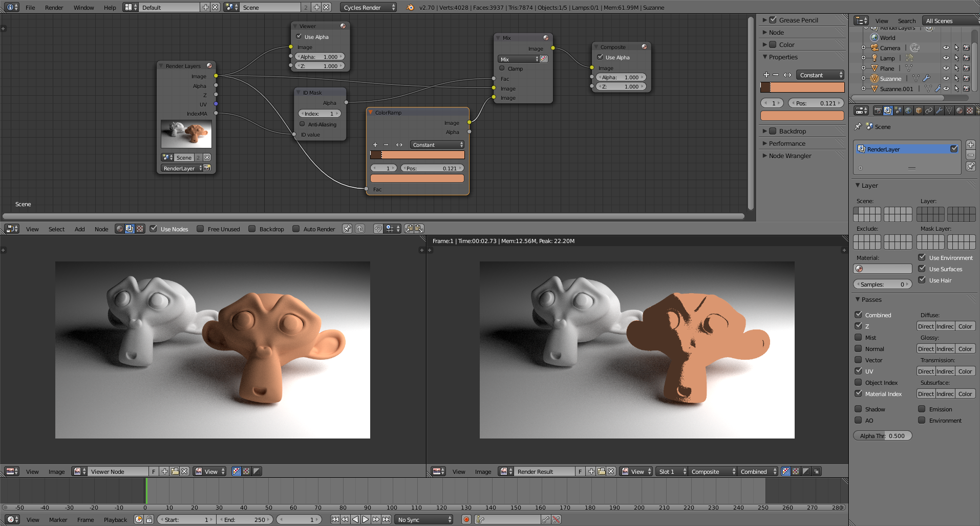Open the Object Data tab triangle icon
980x526 pixels.
click(x=949, y=111)
